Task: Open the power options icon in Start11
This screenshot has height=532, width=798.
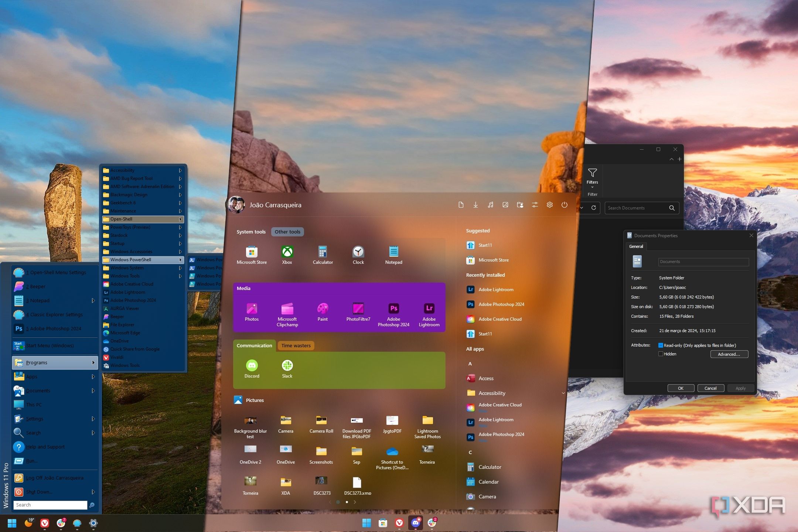Action: (x=564, y=205)
